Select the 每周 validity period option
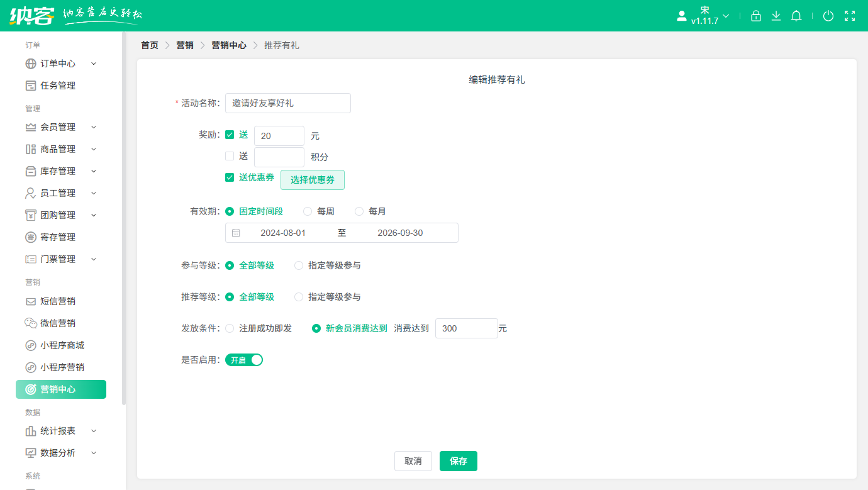 (x=307, y=211)
